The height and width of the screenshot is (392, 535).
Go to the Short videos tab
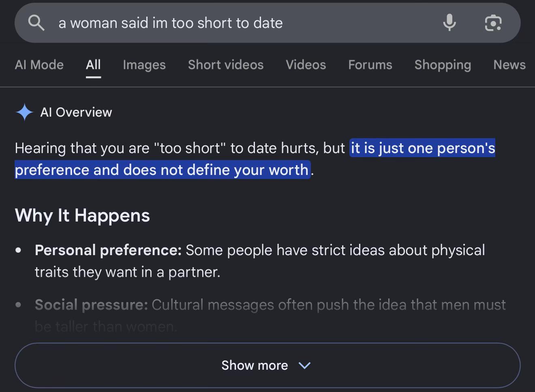tap(226, 65)
